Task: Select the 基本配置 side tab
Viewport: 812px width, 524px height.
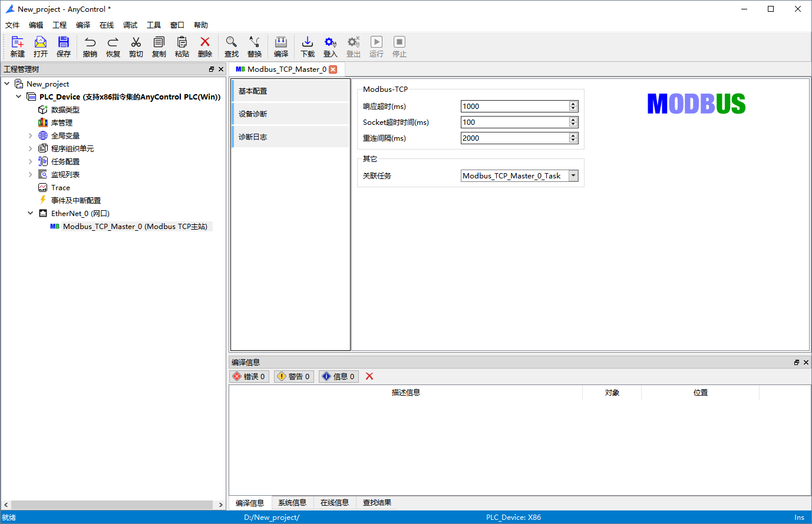Action: (x=291, y=91)
